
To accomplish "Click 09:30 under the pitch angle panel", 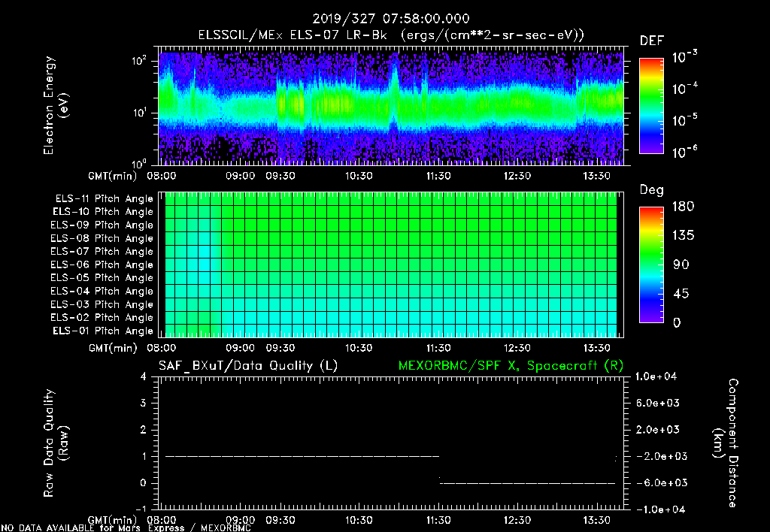I will 280,348.
